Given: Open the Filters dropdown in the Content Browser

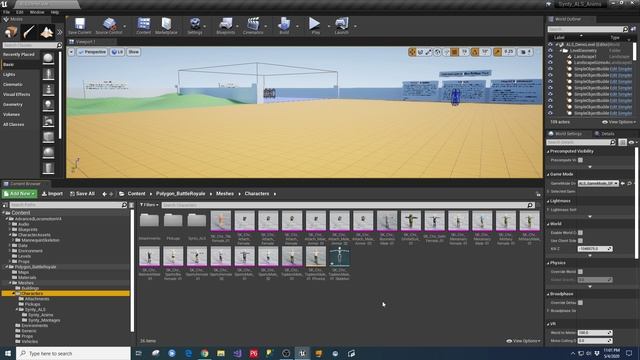Looking at the screenshot, I should (149, 205).
